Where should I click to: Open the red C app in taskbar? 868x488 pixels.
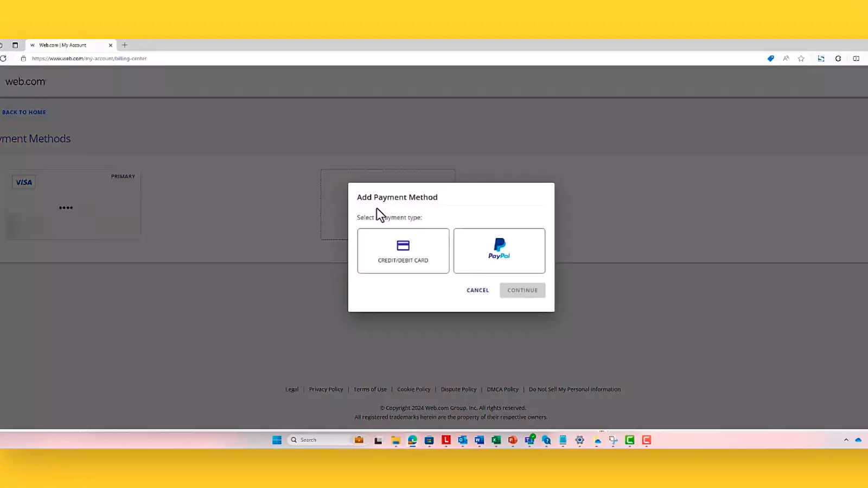tap(647, 440)
